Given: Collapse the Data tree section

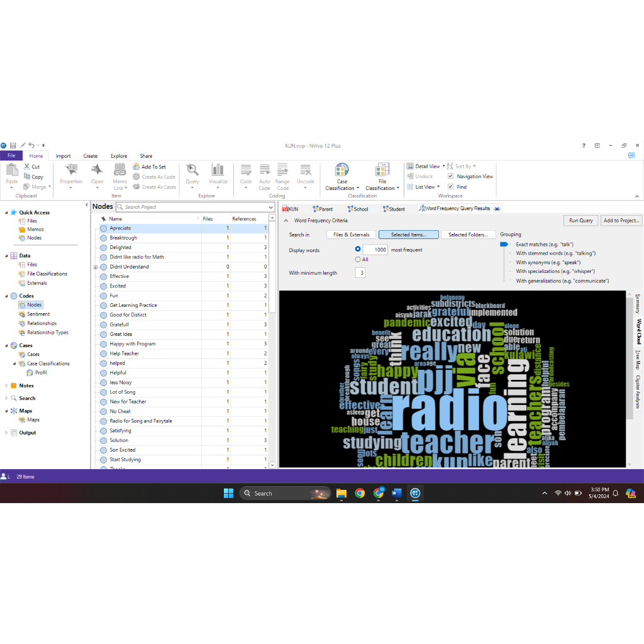Looking at the screenshot, I should 6,256.
